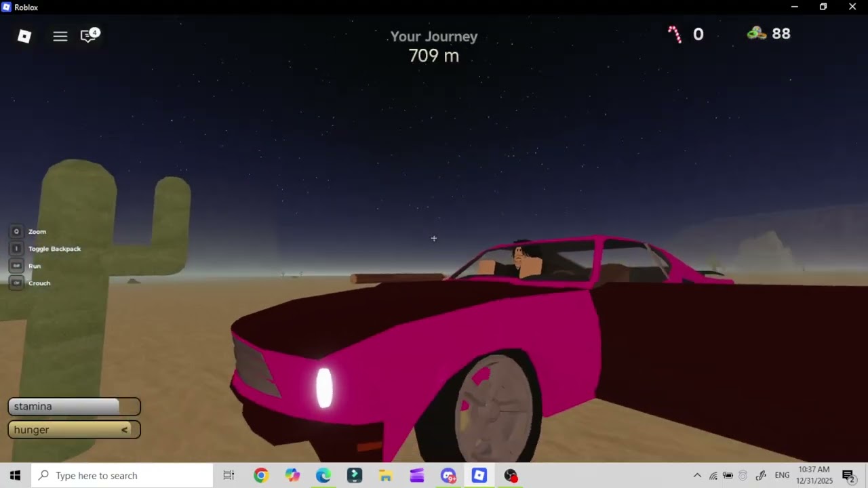
Task: Open the clock showing 10:37 AM
Action: (x=814, y=475)
